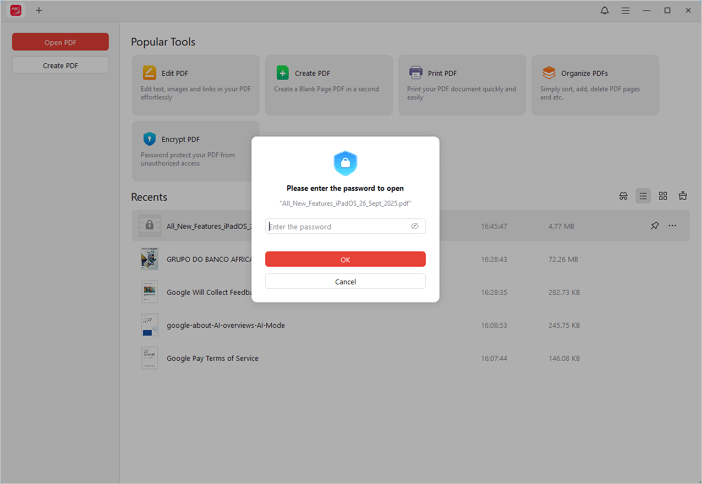Confirm password with OK button
The width and height of the screenshot is (702, 484).
[345, 259]
